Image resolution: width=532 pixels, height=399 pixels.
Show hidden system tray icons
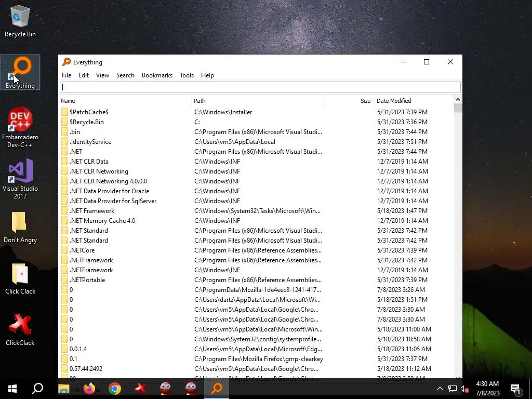click(440, 389)
